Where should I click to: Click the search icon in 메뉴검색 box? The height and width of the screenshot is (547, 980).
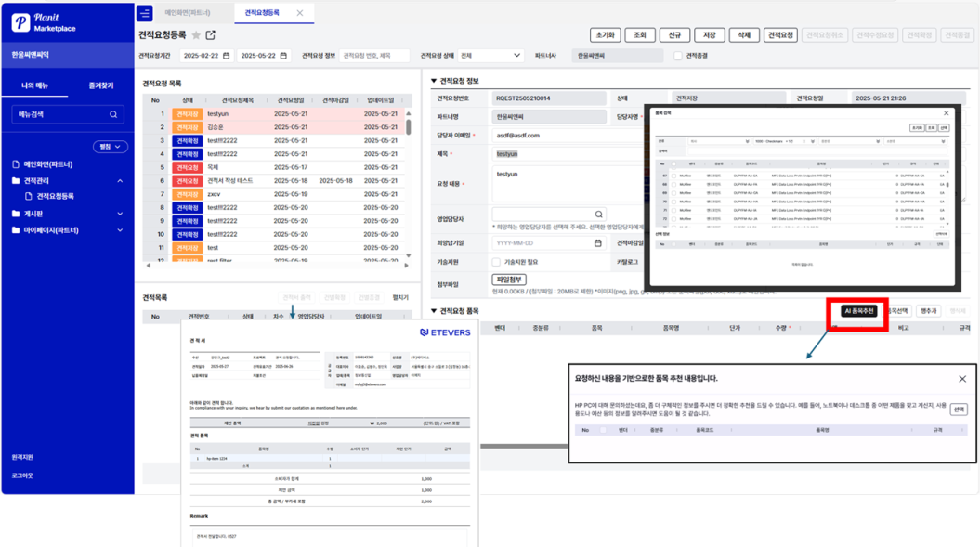[113, 114]
